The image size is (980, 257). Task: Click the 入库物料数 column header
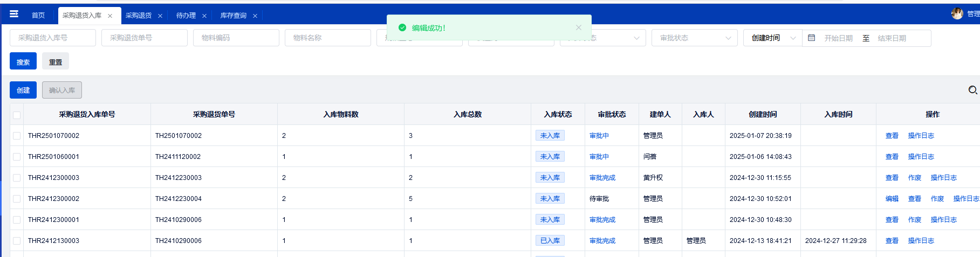point(341,114)
